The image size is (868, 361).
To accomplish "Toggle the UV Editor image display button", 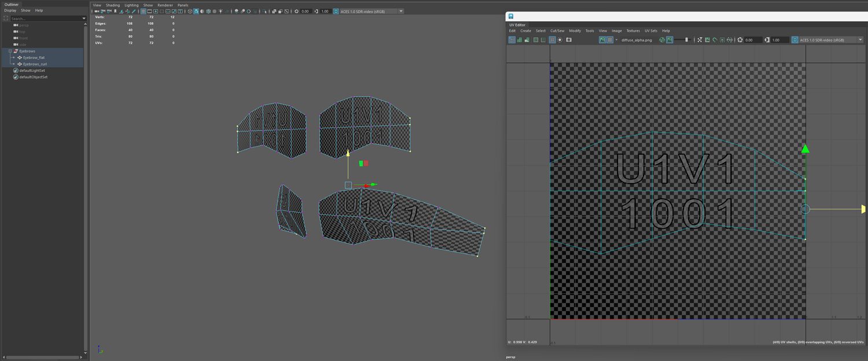I will pyautogui.click(x=602, y=40).
